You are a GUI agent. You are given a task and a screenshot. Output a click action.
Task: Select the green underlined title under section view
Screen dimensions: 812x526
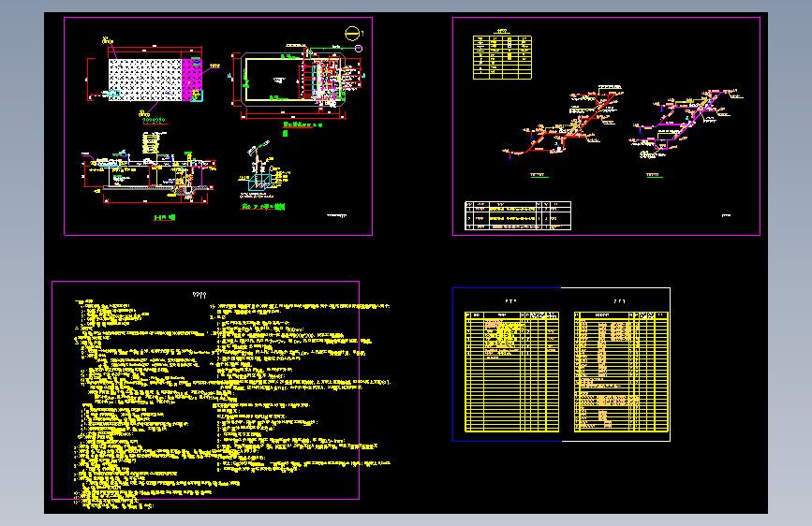[x=165, y=217]
